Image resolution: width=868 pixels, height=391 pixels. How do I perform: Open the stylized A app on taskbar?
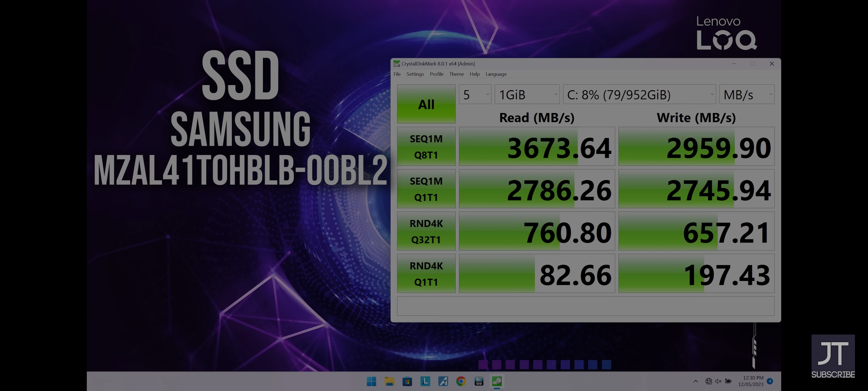tap(443, 381)
